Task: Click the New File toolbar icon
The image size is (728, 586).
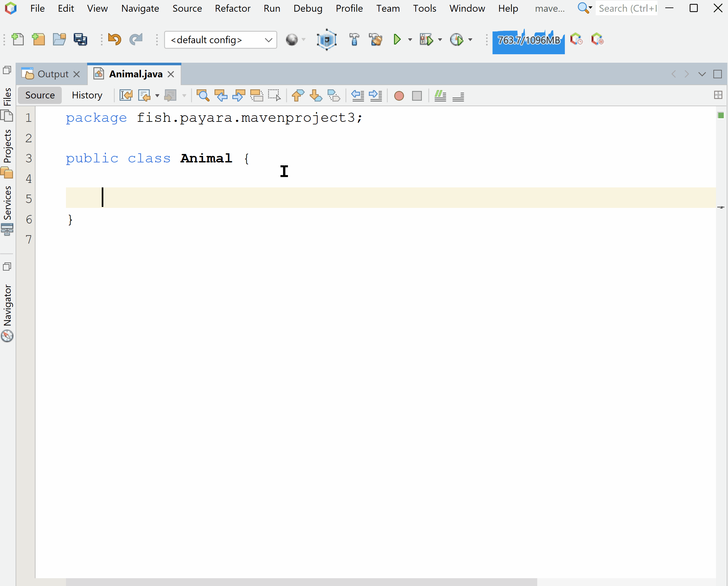Action: [18, 40]
